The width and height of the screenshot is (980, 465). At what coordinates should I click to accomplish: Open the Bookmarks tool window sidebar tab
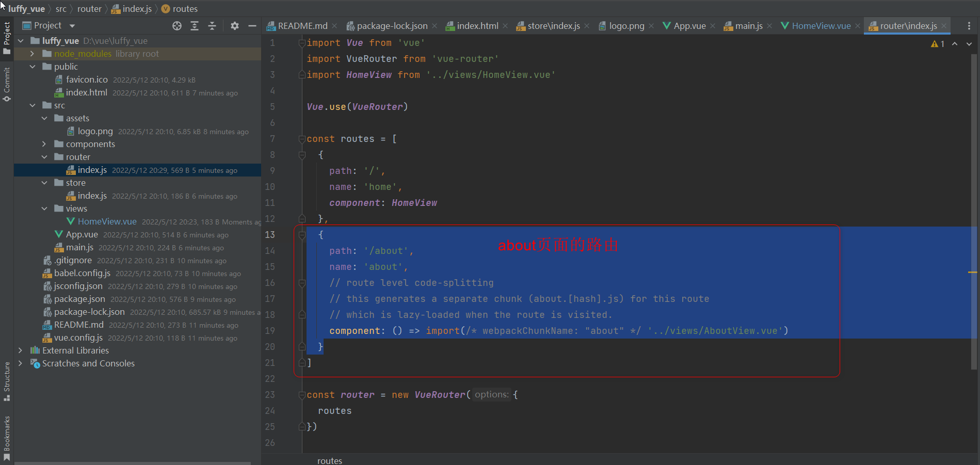(7, 438)
